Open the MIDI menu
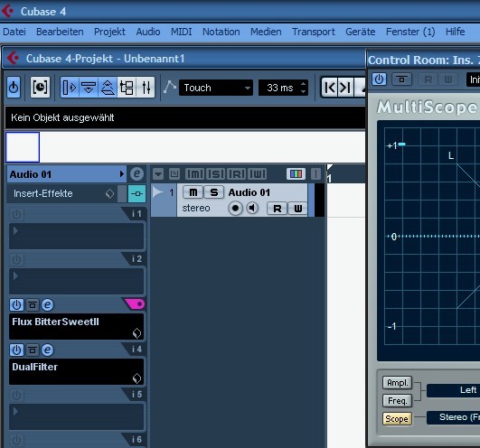The image size is (480, 448). (x=181, y=32)
